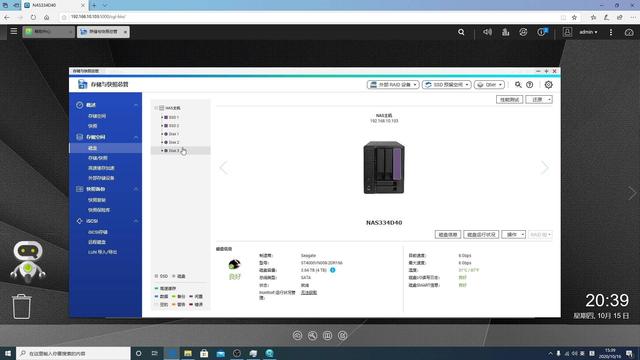
Task: Collapse the 概述 sidebar section chevron
Action: coord(136,105)
